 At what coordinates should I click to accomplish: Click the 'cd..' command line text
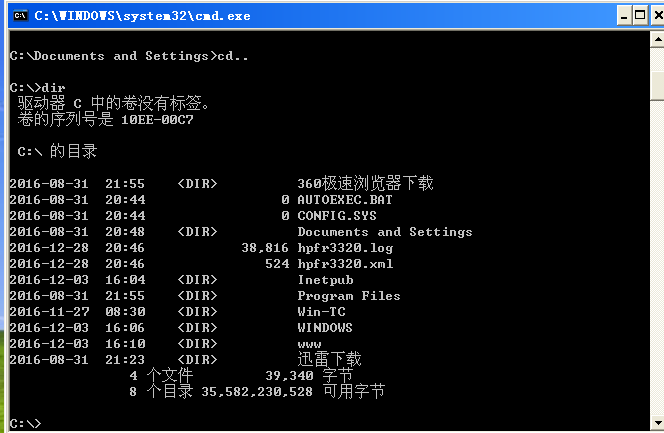click(x=232, y=56)
